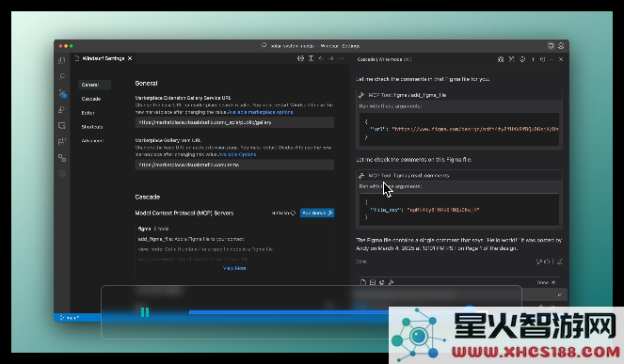Click the circular check icon in Cascade header
The image size is (624, 364).
click(x=522, y=59)
